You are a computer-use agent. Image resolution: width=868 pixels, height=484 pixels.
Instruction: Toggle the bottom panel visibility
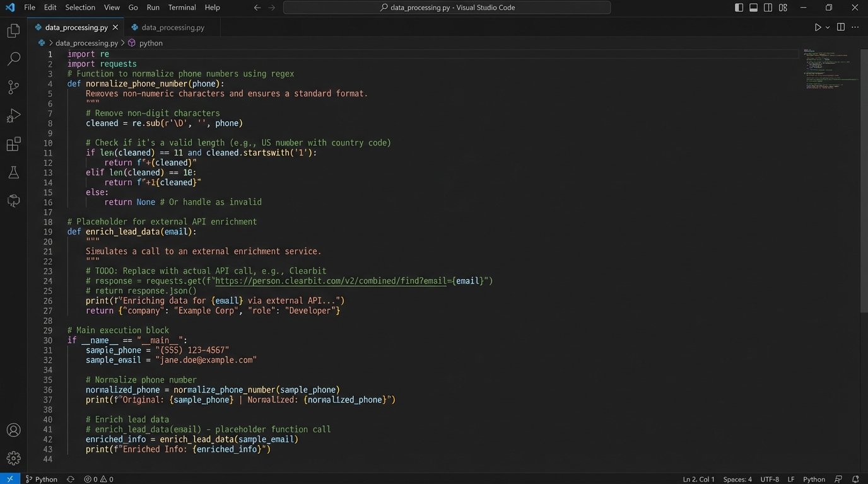754,8
